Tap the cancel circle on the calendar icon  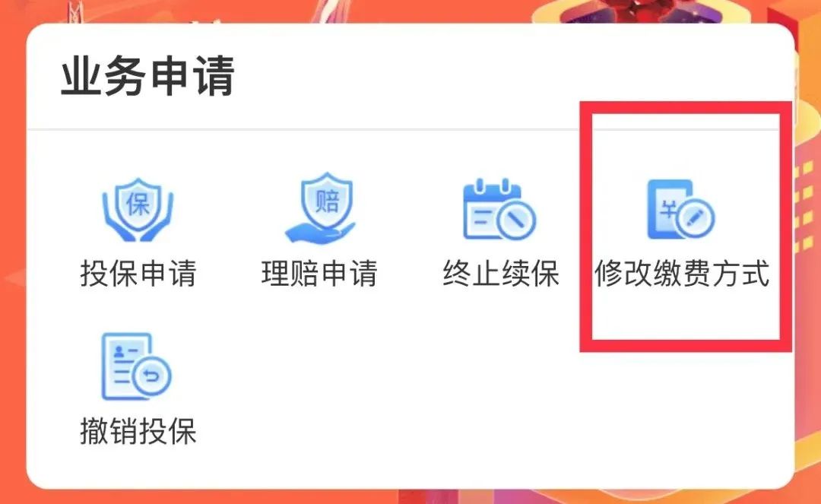click(516, 219)
